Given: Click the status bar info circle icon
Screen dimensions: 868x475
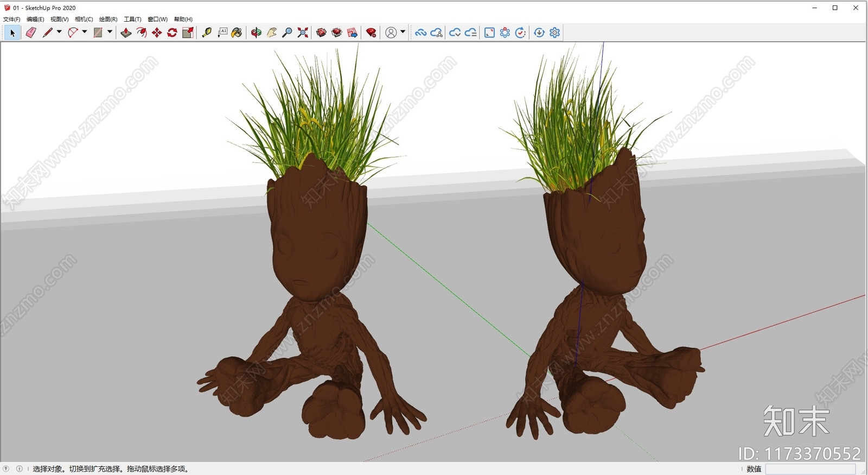Looking at the screenshot, I should (20, 469).
